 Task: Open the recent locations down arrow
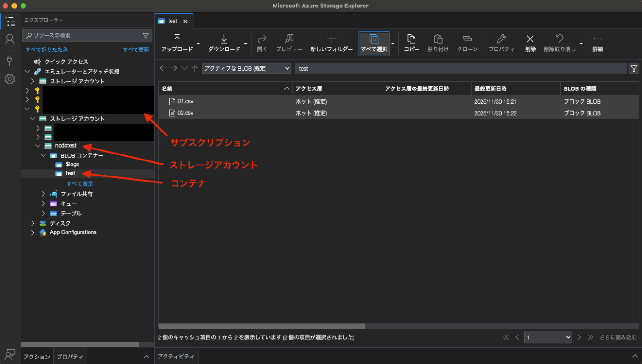coord(184,68)
